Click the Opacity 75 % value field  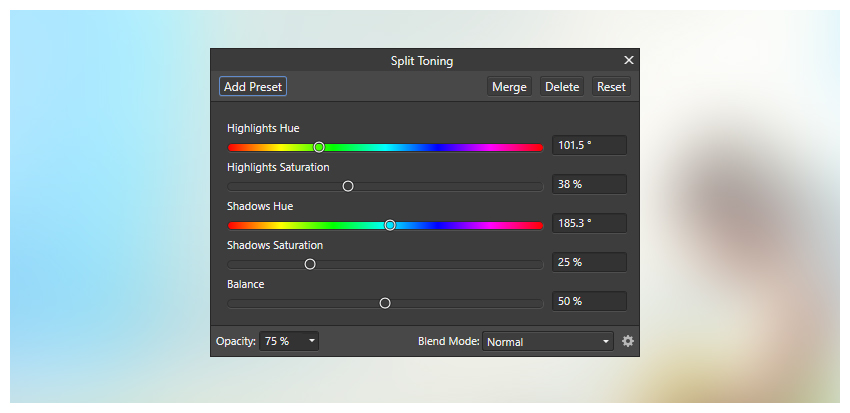point(282,341)
